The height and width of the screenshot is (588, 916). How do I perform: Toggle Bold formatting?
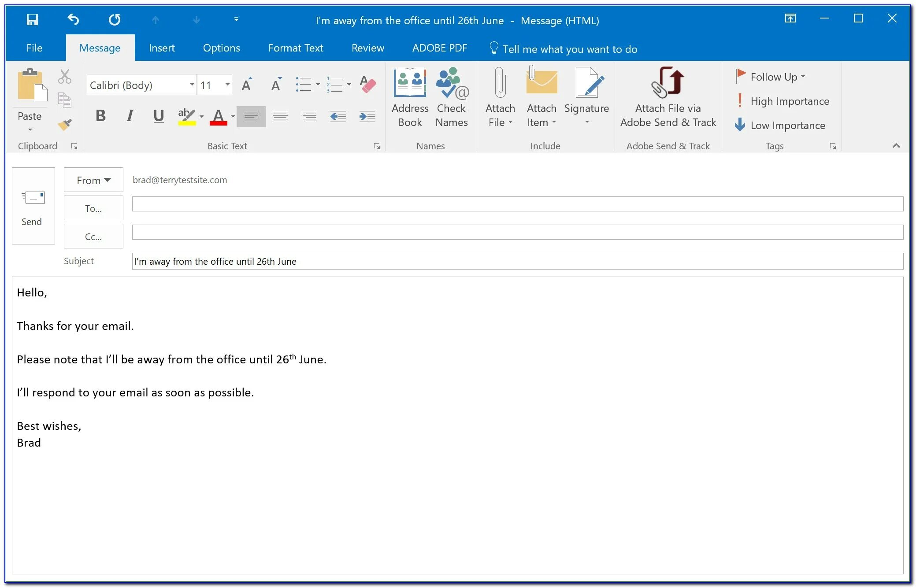coord(100,116)
